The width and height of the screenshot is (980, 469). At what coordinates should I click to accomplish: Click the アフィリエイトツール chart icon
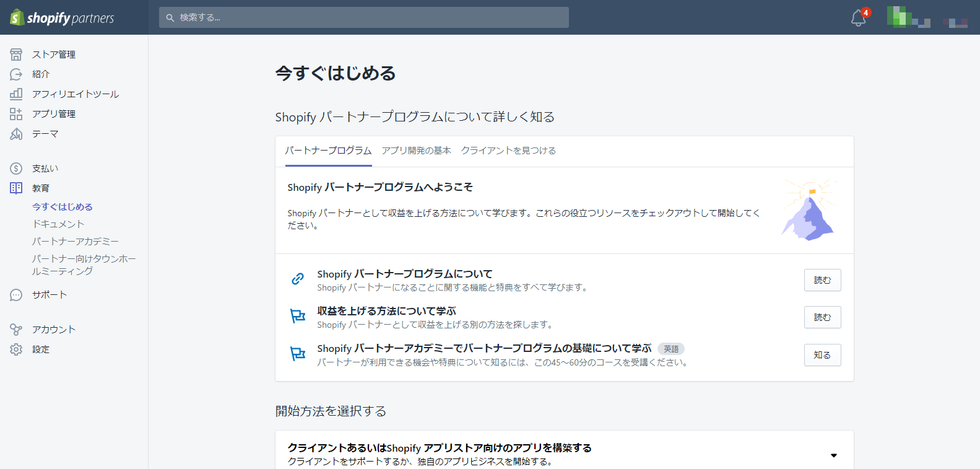click(x=16, y=94)
